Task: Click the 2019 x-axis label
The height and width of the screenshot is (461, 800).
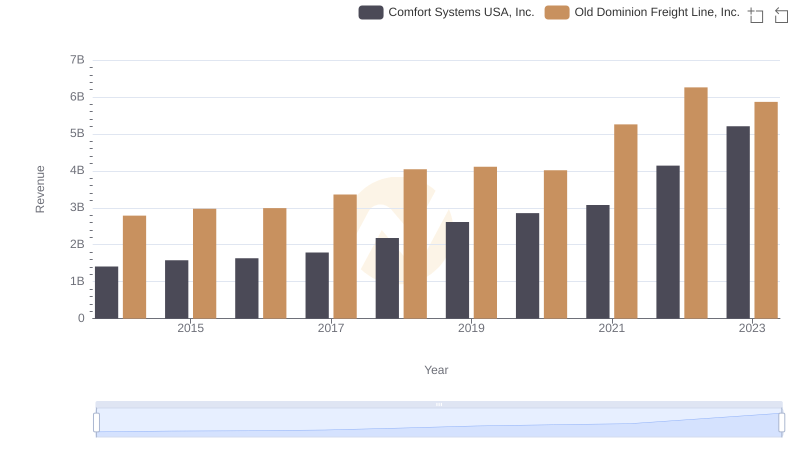Action: [x=471, y=328]
